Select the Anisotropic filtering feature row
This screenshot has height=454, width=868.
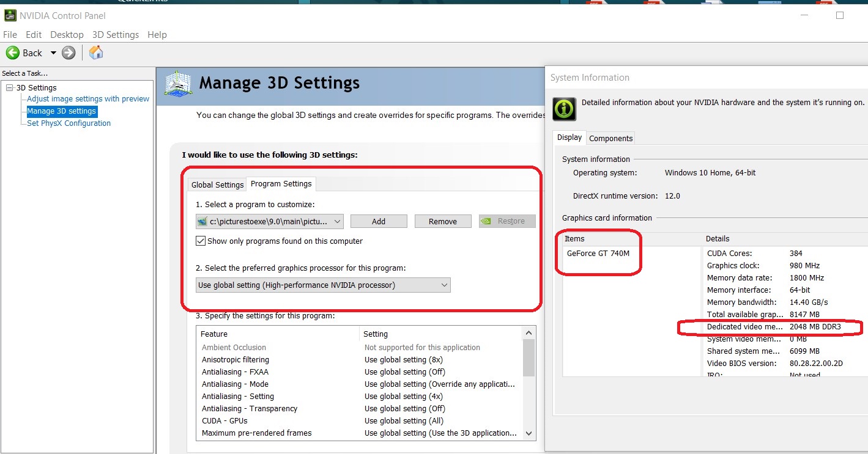(x=236, y=360)
